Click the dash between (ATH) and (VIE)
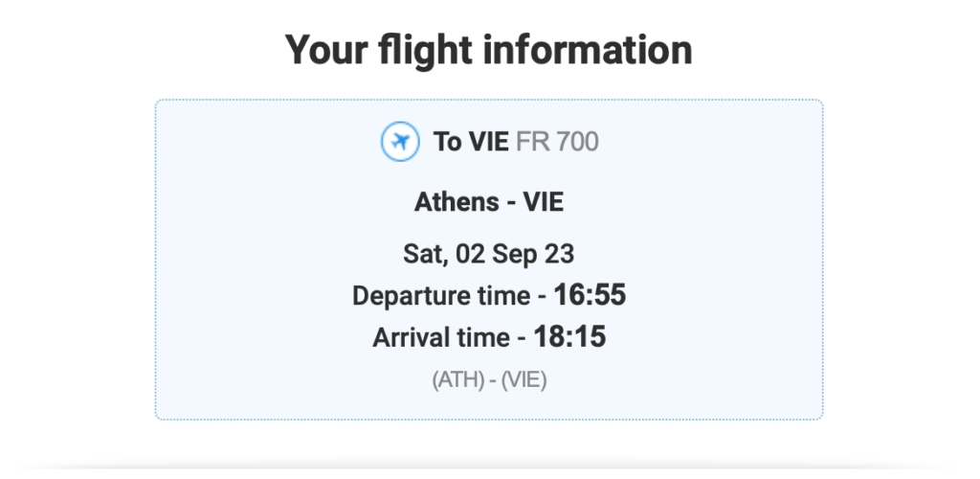980x479 pixels. coord(491,379)
